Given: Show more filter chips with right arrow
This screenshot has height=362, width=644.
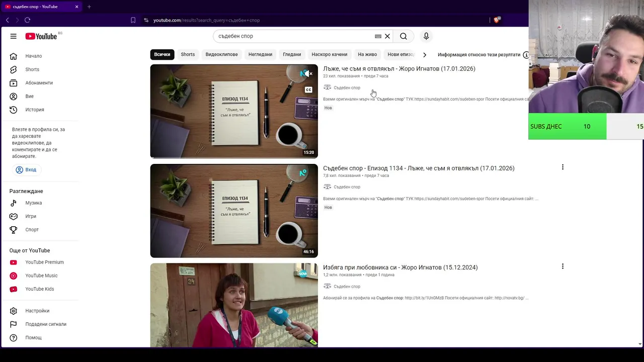Looking at the screenshot, I should click(425, 55).
